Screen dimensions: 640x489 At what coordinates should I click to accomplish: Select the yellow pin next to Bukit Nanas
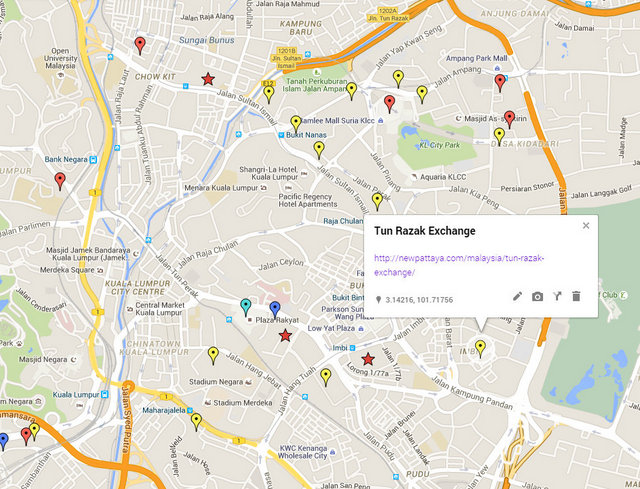click(x=296, y=124)
